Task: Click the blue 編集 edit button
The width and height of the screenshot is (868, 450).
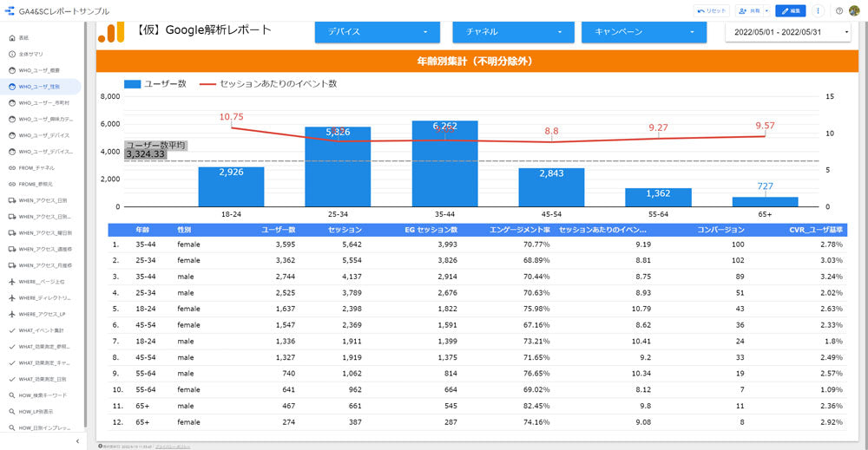Action: pos(790,11)
